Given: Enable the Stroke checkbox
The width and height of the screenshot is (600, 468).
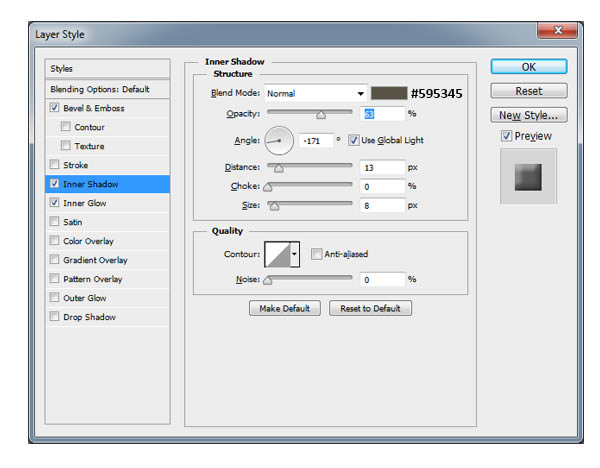Looking at the screenshot, I should coord(54,165).
